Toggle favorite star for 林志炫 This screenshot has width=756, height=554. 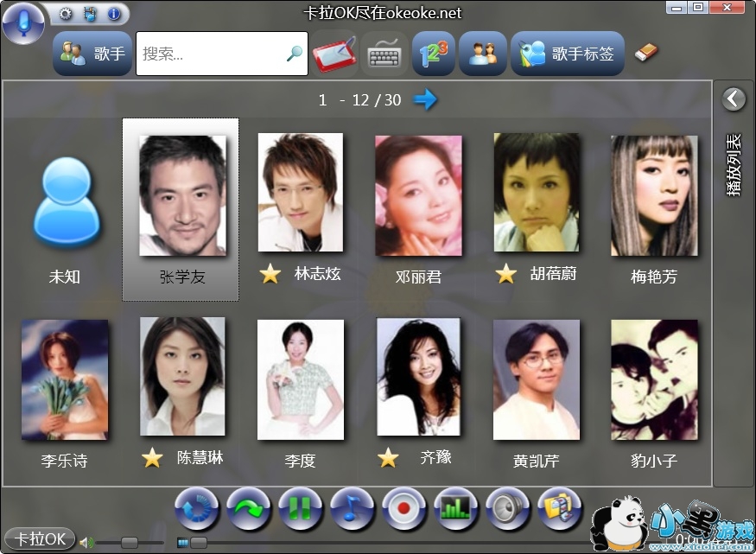pos(270,274)
